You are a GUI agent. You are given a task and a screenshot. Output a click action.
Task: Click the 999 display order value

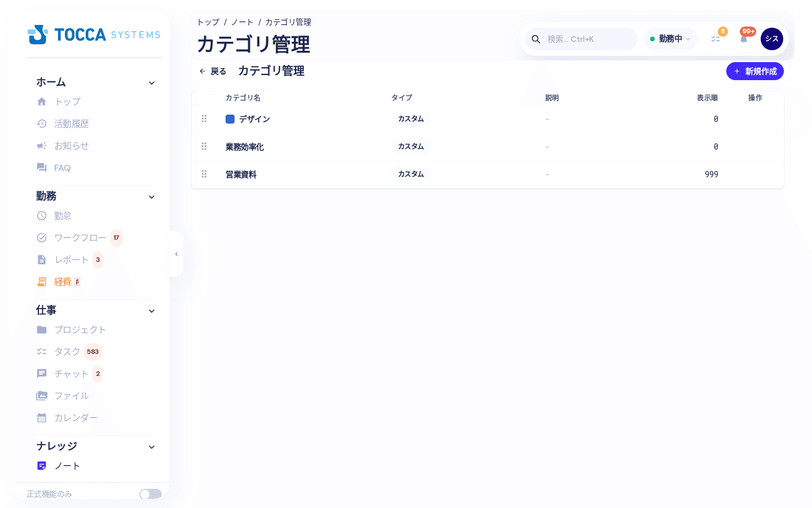point(712,174)
